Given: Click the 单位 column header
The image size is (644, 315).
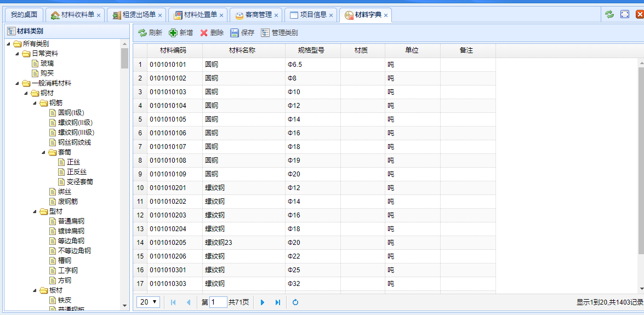Looking at the screenshot, I should 413,50.
